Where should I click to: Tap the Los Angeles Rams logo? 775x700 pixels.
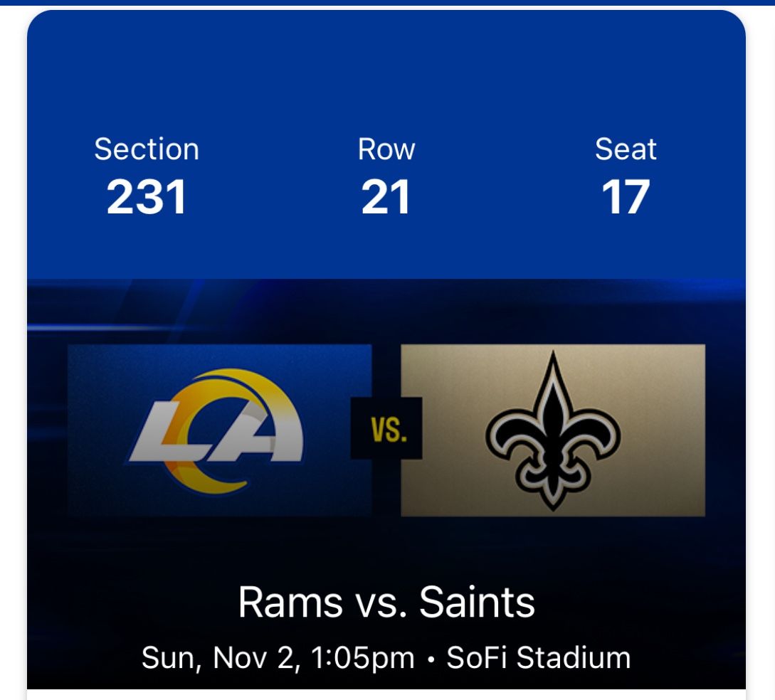click(x=217, y=430)
